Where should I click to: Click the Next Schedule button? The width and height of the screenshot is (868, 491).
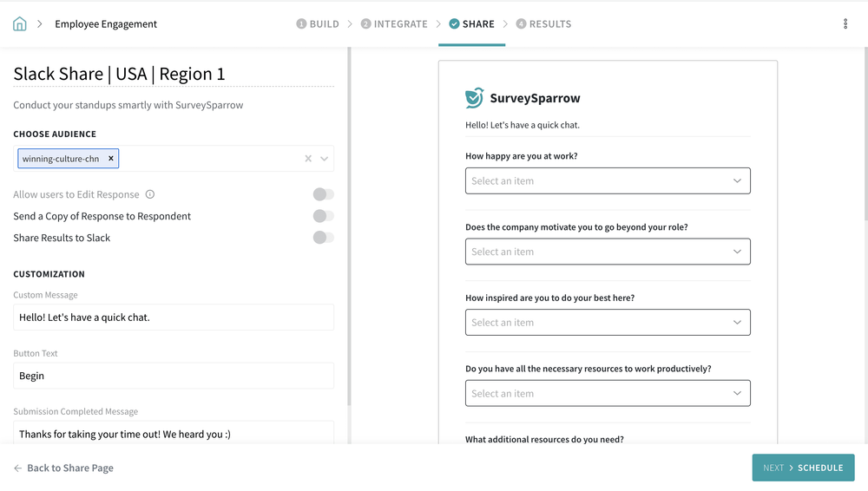pyautogui.click(x=803, y=468)
